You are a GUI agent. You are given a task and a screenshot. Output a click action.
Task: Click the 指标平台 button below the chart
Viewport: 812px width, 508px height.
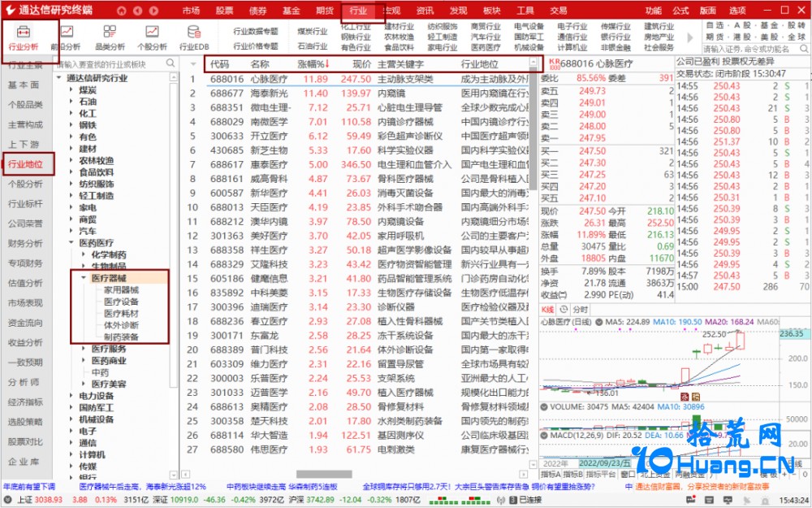coord(602,475)
